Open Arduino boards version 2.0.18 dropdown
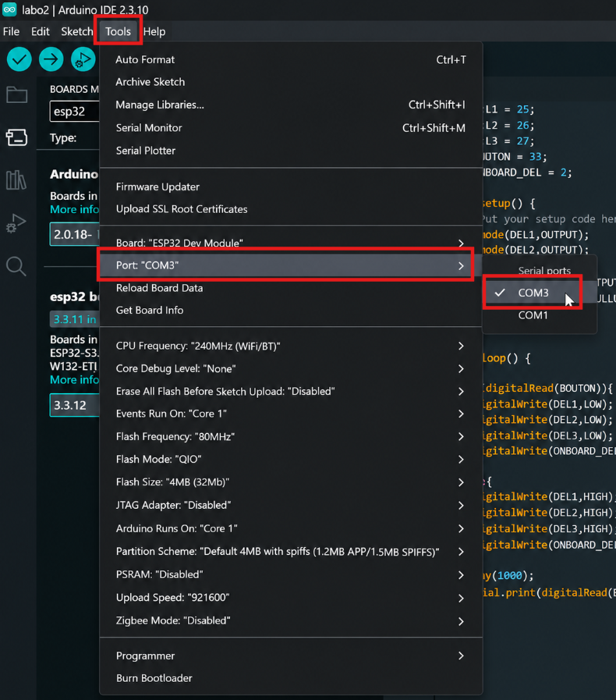The width and height of the screenshot is (616, 700). point(74,234)
